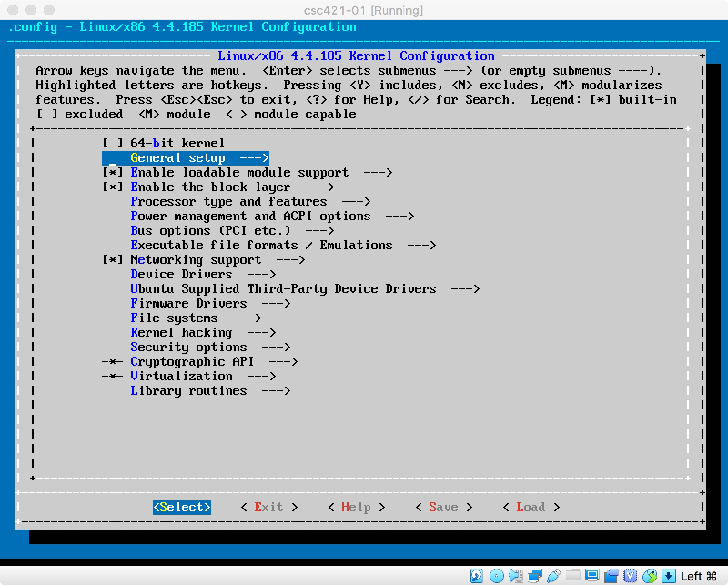Click the arrow after Enable loadable module support
Image resolution: width=728 pixels, height=585 pixels.
378,172
